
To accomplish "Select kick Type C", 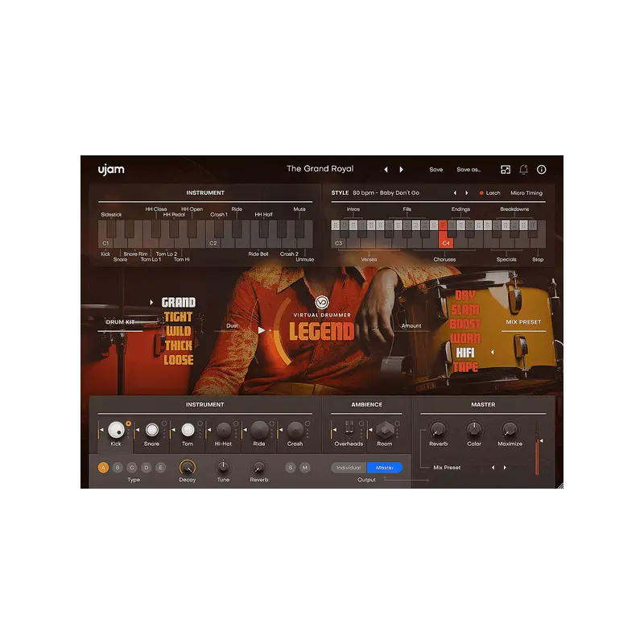I will pyautogui.click(x=132, y=468).
